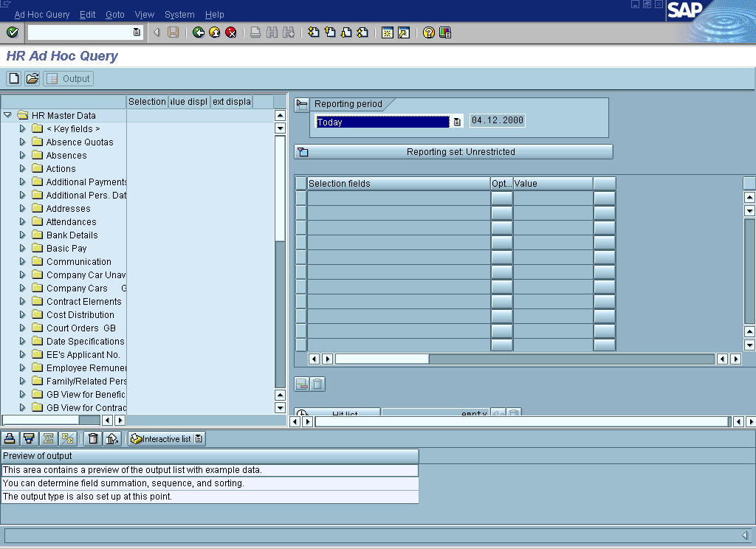
Task: Open the Today reporting period dropdown
Action: click(x=456, y=122)
